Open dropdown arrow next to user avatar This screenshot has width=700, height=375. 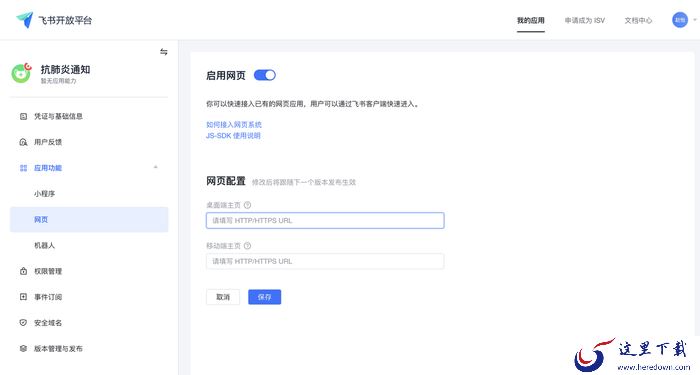point(695,20)
